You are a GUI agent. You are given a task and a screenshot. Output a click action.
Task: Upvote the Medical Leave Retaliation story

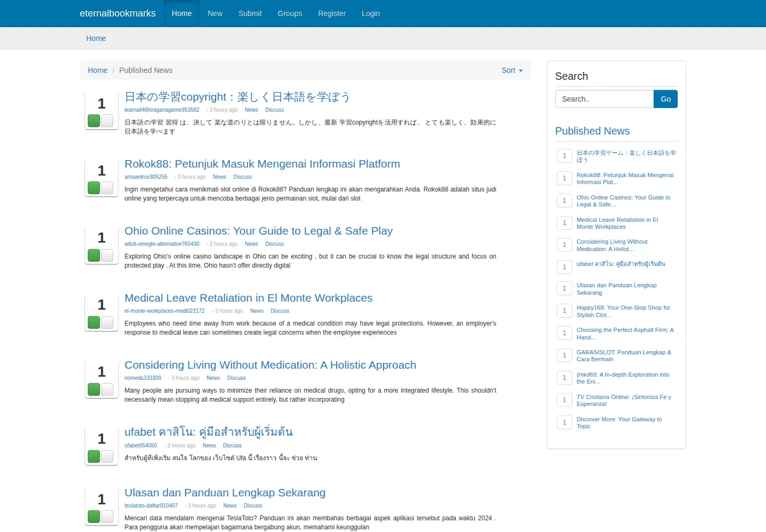(94, 322)
